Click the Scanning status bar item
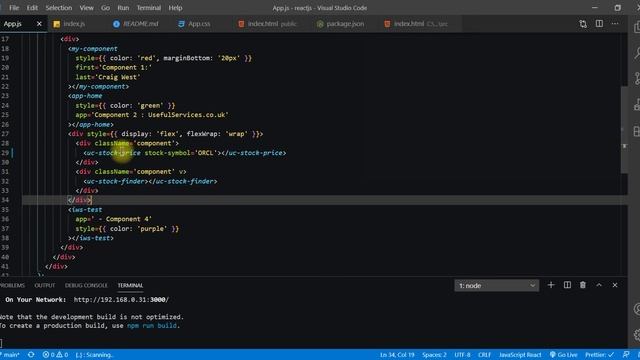 [x=94, y=355]
